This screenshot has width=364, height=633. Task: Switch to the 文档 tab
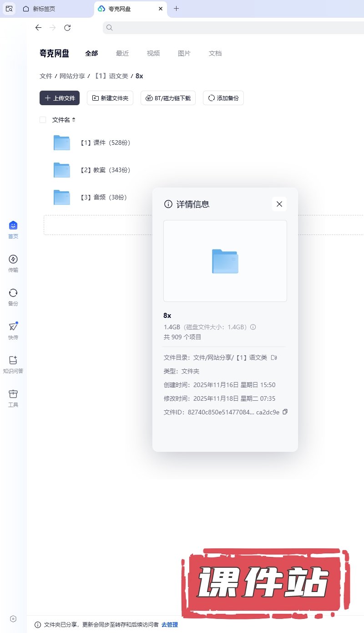pos(215,53)
